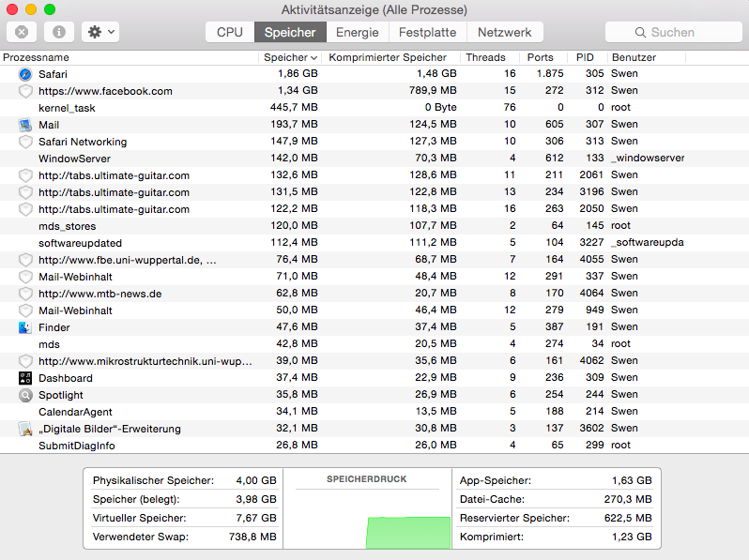Click the SPEICHERDRUCK heading label

367,478
